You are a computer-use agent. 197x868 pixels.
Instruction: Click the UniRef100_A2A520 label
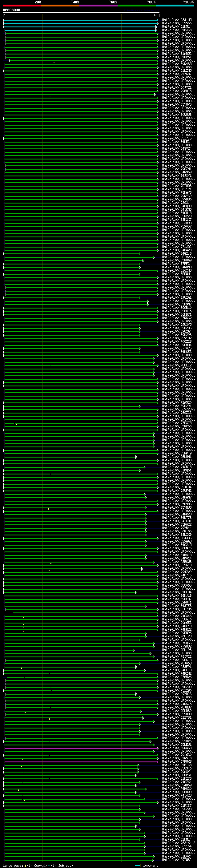177,403
